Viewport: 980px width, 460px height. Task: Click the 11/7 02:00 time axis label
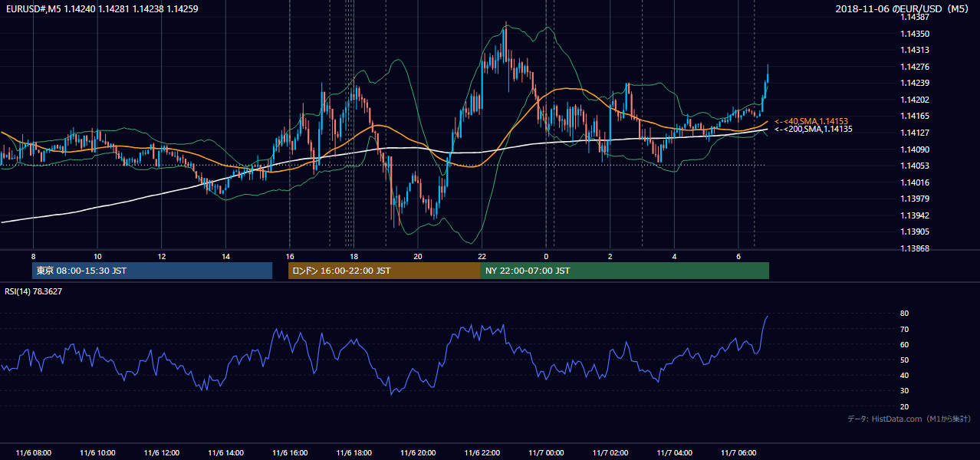[610, 453]
